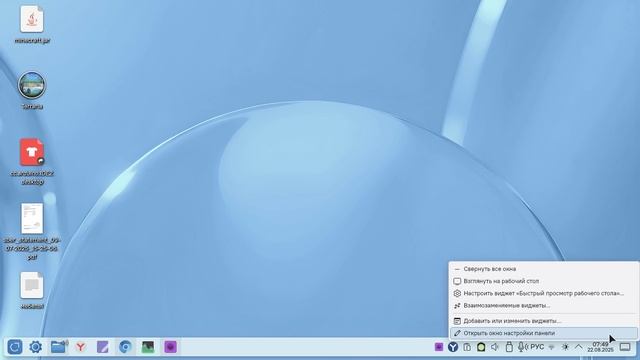Select the Terraria desktop shortcut
Viewport: 640px width, 360px height.
tap(32, 91)
